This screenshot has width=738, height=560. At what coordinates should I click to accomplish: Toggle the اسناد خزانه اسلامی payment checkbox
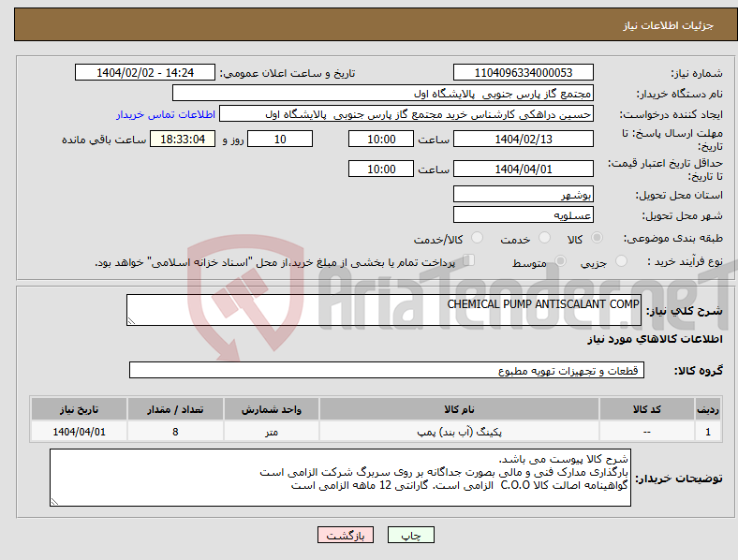tap(469, 260)
